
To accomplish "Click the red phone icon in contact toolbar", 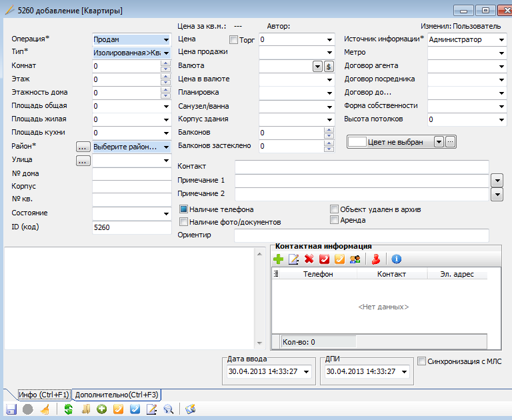I will pos(324,259).
